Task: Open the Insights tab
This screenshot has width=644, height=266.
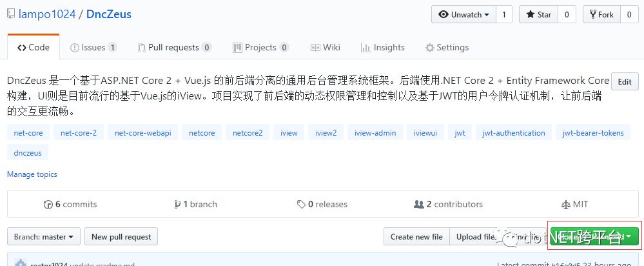Action: point(383,47)
